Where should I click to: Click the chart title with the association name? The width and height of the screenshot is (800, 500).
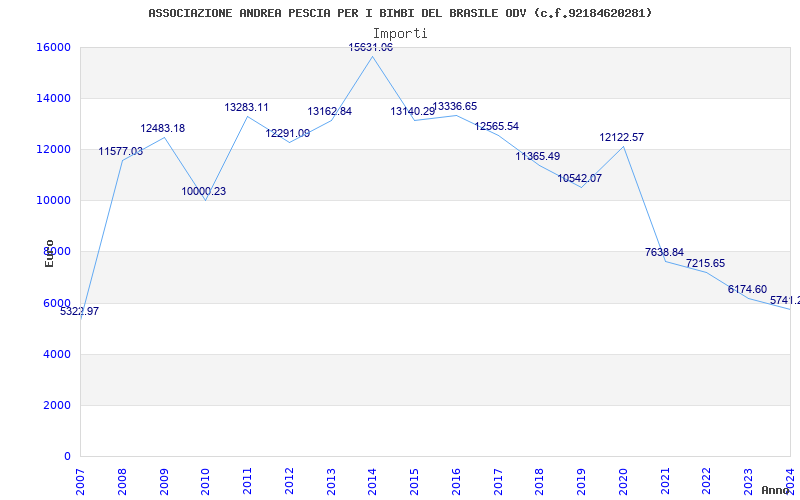tap(400, 13)
